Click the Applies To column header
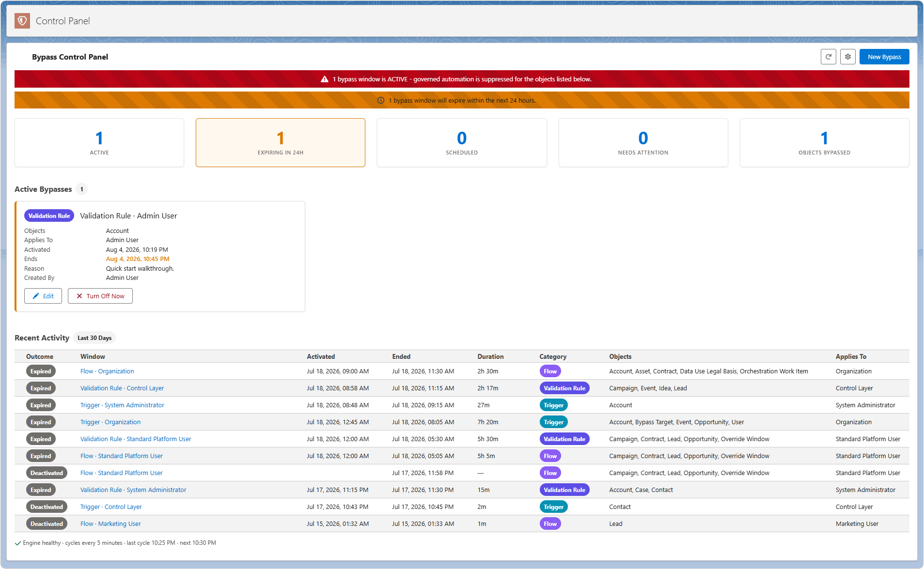 click(851, 356)
